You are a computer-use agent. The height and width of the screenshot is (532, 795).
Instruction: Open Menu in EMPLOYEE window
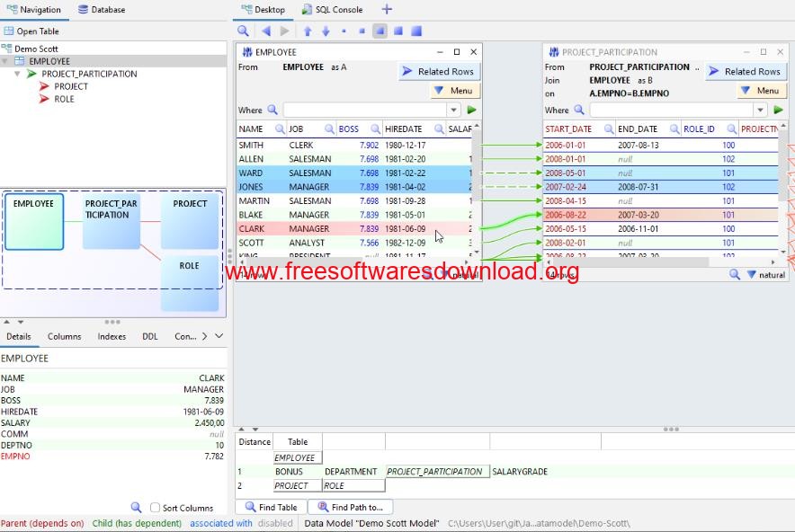click(x=455, y=91)
